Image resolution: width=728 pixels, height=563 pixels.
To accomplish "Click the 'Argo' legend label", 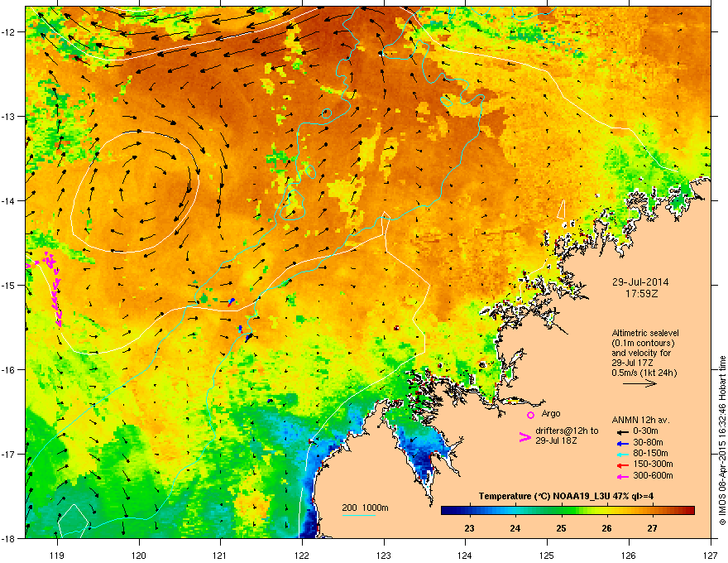I will pos(551,413).
